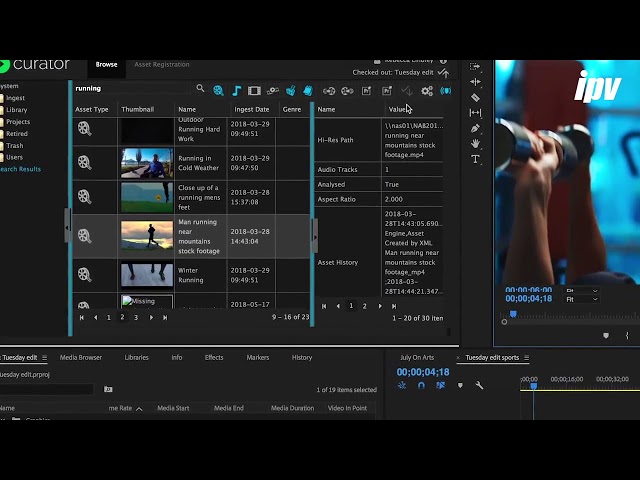This screenshot has height=480, width=640.
Task: Open the Asset Registration tab
Action: click(162, 64)
